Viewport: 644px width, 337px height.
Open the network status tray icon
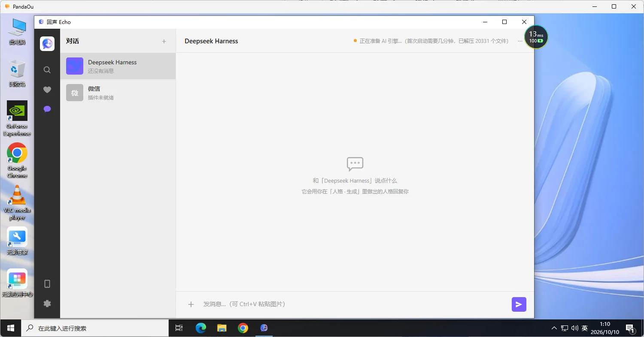click(x=565, y=328)
